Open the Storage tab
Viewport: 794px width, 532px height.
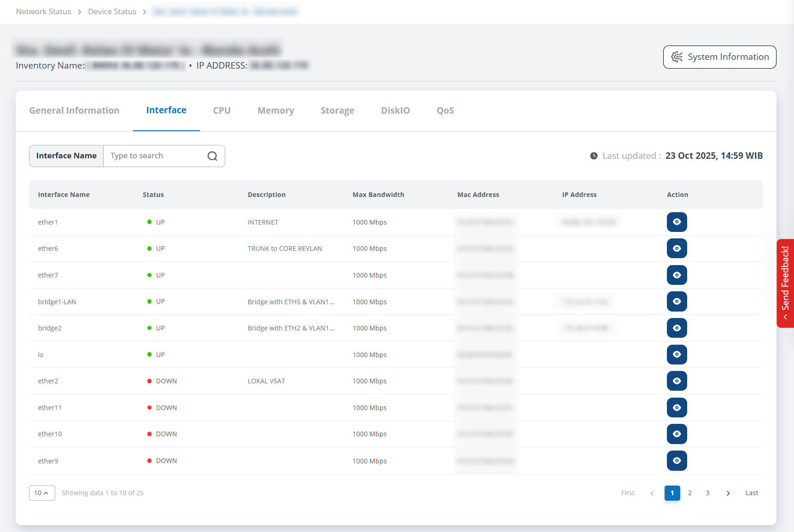coord(338,110)
